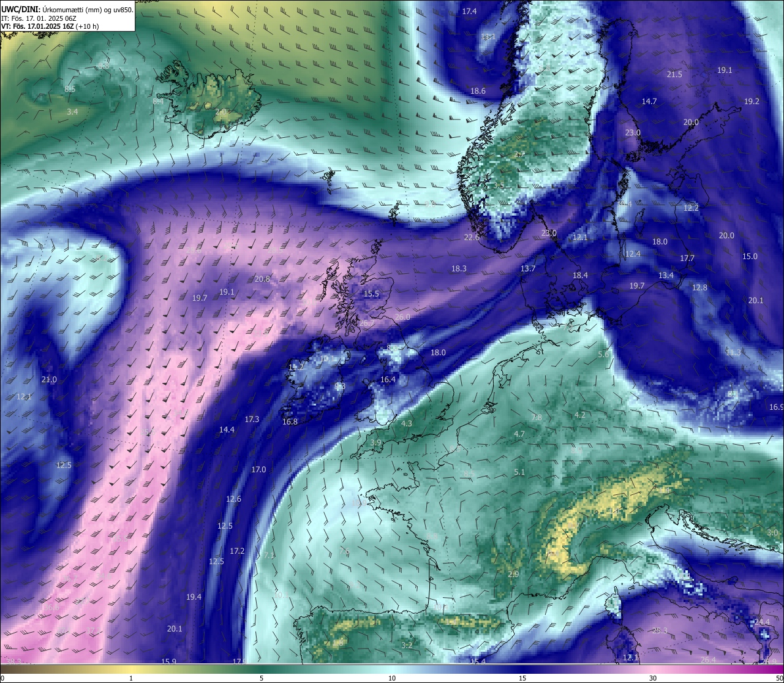
Task: Click the value 12.4 in the Baltic Sea
Action: click(633, 254)
